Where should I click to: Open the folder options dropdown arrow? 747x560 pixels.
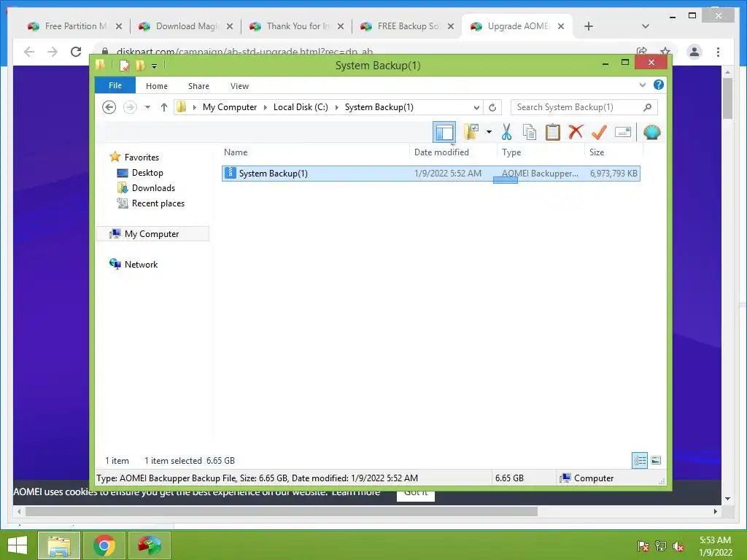tap(489, 132)
